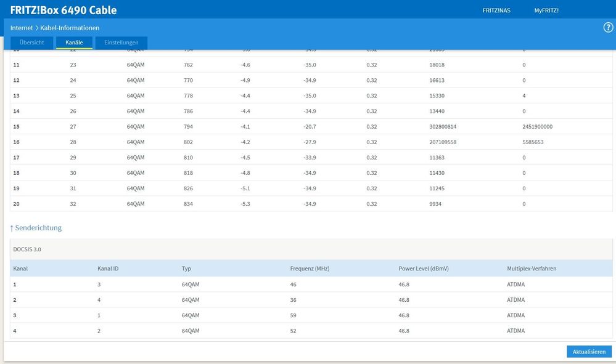Screen dimensions: 616x364
Task: Click the value 13440 in row 14
Action: pyautogui.click(x=437, y=111)
